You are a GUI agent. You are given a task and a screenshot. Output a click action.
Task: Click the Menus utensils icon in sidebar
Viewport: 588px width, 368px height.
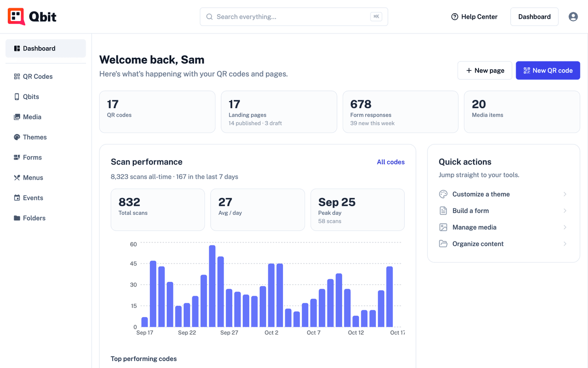coord(17,177)
